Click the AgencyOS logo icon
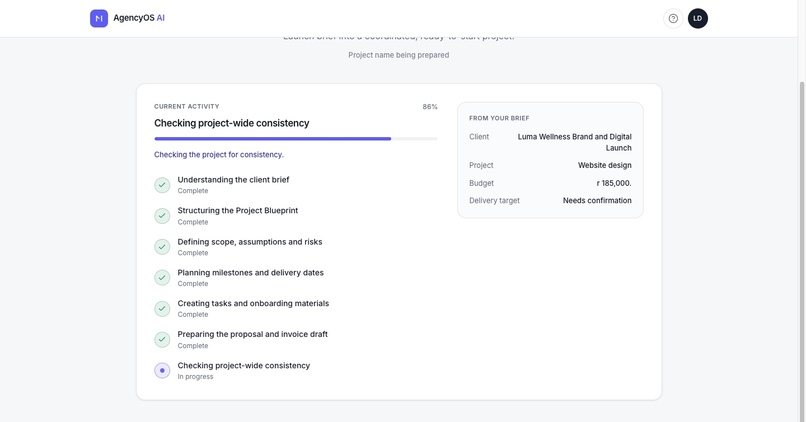This screenshot has height=422, width=806. [99, 19]
